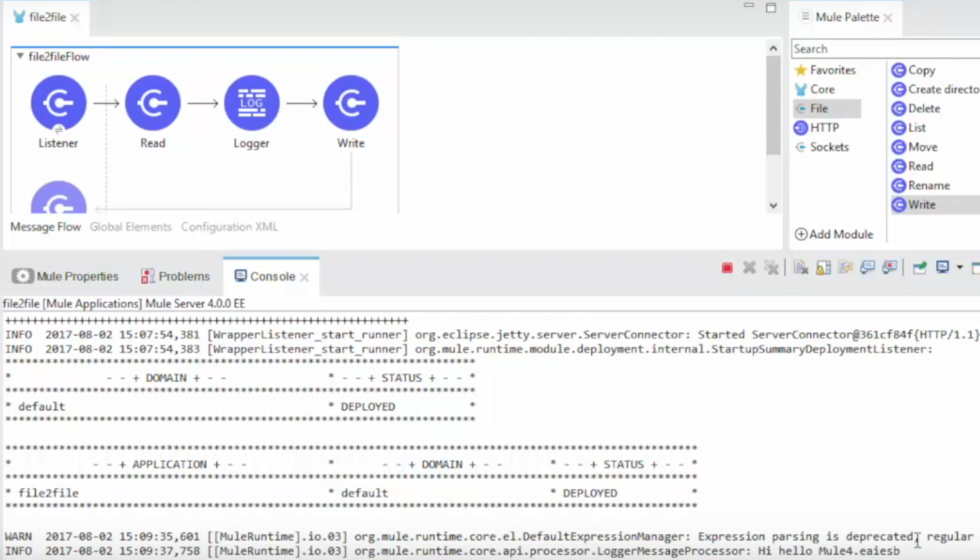Toggle show console when standard error changes
The height and width of the screenshot is (560, 980).
[890, 268]
